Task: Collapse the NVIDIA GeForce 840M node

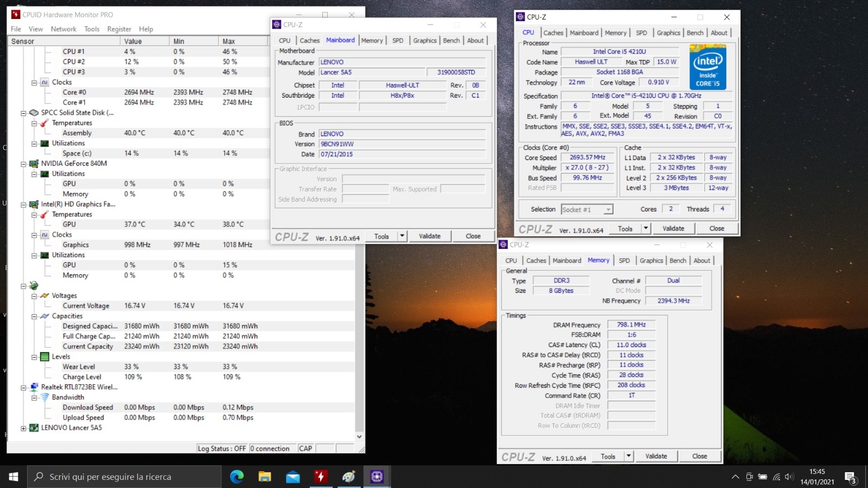Action: pos(23,164)
